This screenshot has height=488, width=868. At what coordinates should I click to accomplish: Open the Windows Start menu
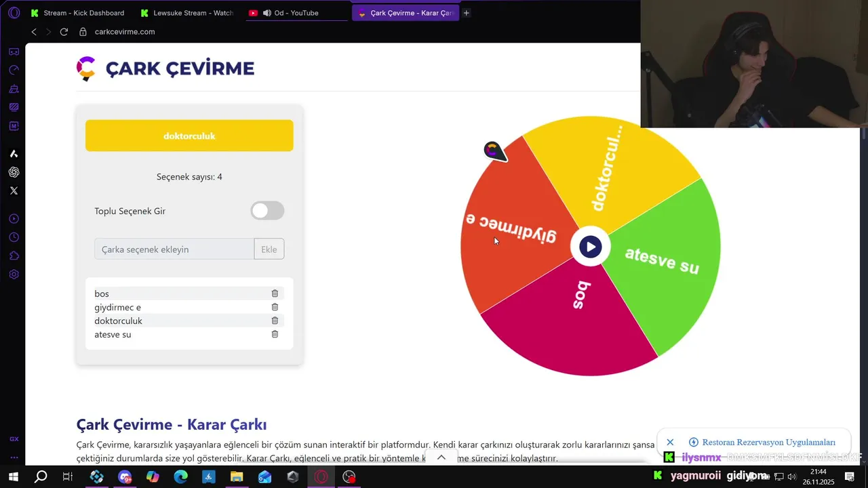(x=13, y=476)
